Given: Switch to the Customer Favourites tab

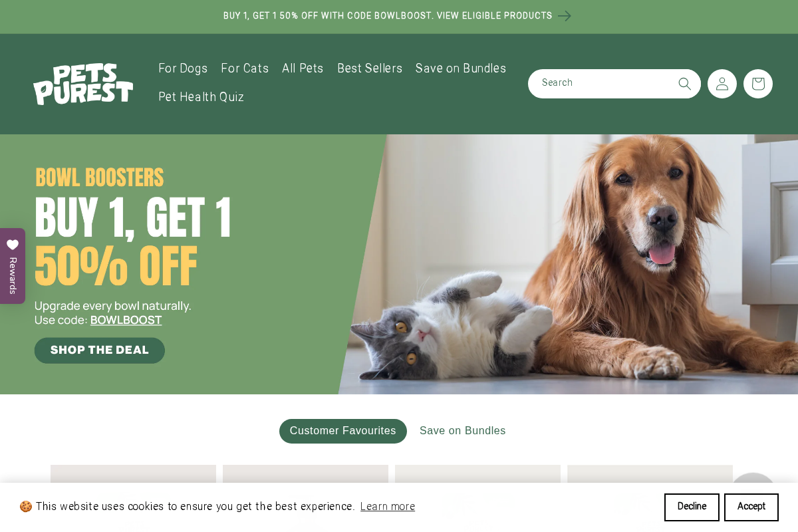Looking at the screenshot, I should point(342,431).
